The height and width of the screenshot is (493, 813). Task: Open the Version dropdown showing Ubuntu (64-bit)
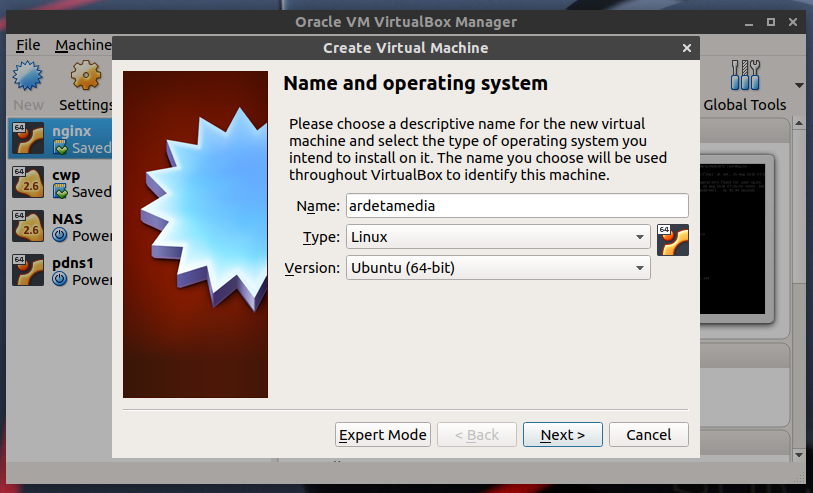pos(497,268)
